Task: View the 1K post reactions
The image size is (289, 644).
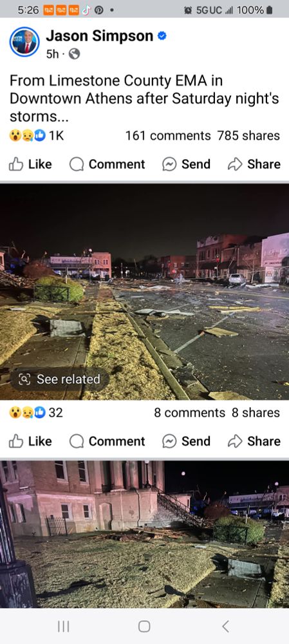Action: [x=37, y=135]
